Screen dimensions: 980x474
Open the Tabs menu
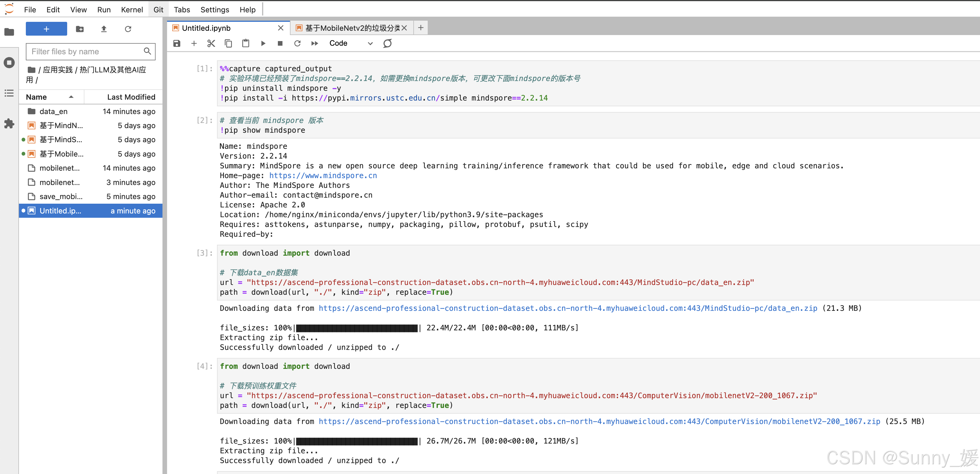tap(182, 10)
